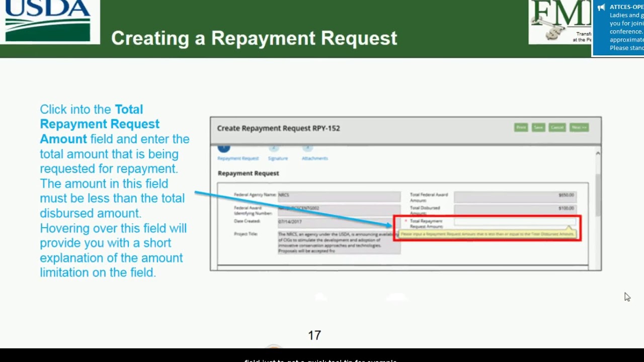The height and width of the screenshot is (362, 644).
Task: Click the Next >> button
Action: 579,128
